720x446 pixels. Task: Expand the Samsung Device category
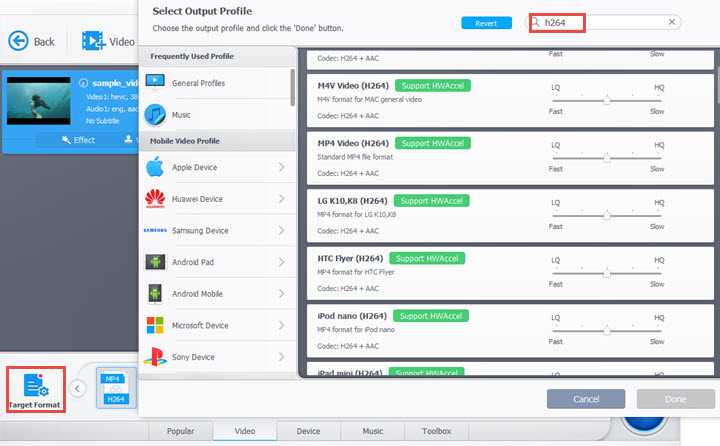281,231
